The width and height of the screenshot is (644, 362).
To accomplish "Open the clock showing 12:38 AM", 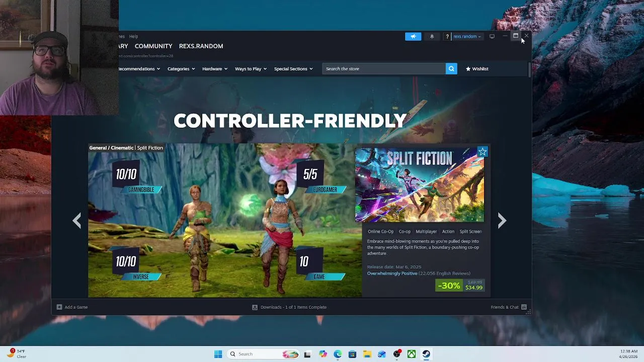I will 629,354.
